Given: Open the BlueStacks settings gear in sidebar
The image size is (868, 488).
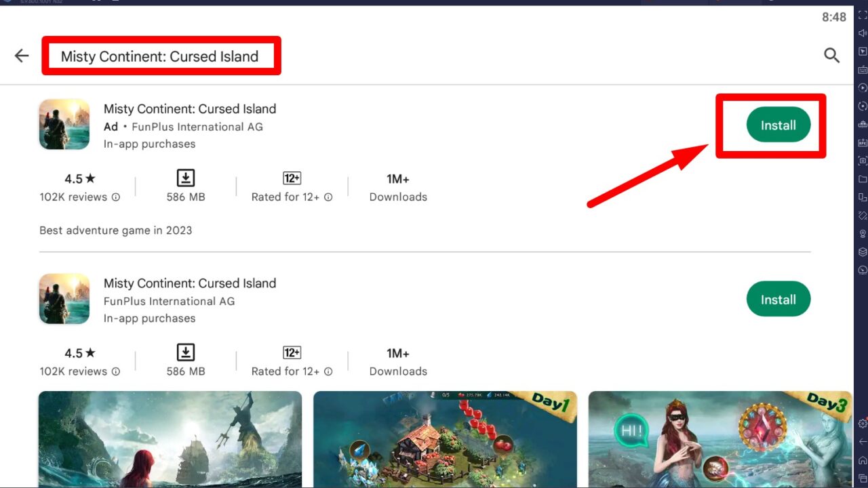Looking at the screenshot, I should (x=863, y=424).
